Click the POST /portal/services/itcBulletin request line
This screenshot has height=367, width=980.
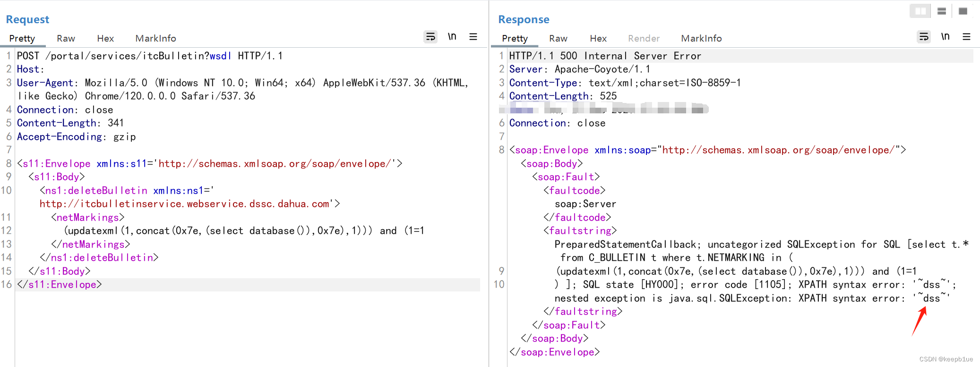(x=150, y=56)
